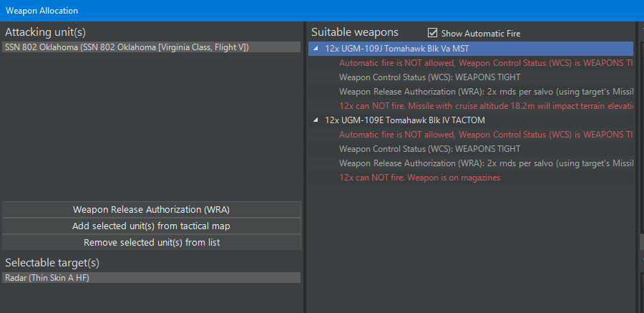Click the Suitable weapons panel heading
The width and height of the screenshot is (644, 313).
[355, 33]
